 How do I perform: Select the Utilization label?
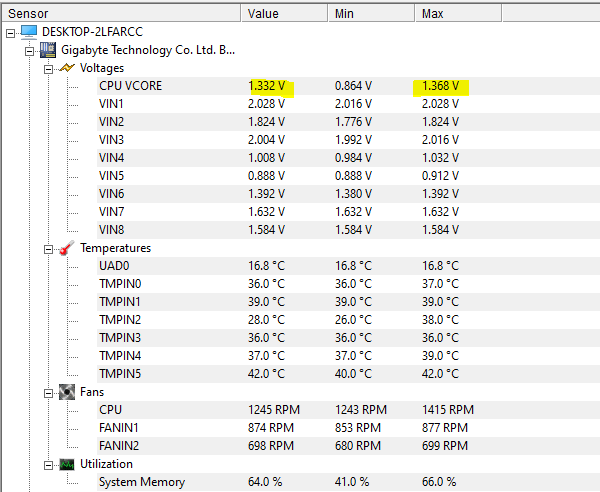(106, 464)
